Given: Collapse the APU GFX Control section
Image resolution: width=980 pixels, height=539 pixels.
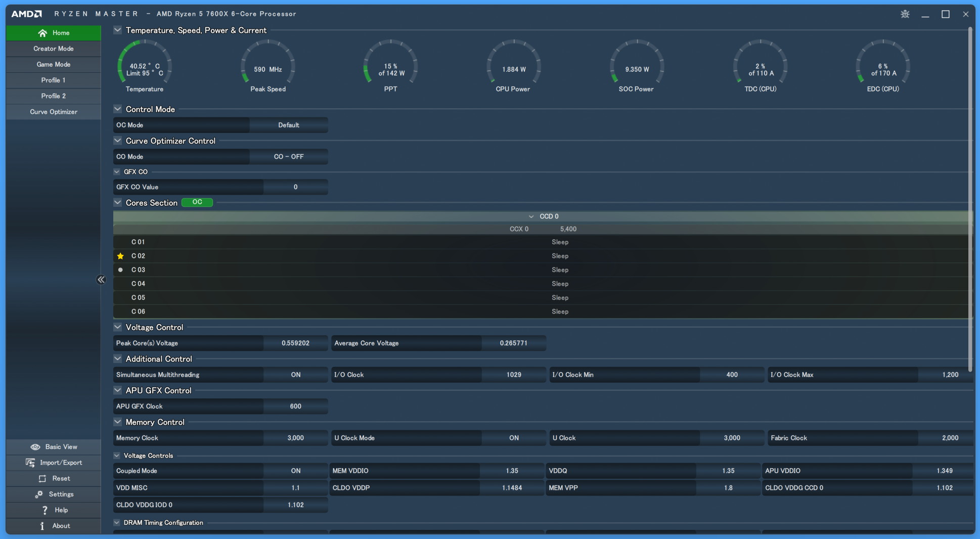Looking at the screenshot, I should [x=118, y=390].
